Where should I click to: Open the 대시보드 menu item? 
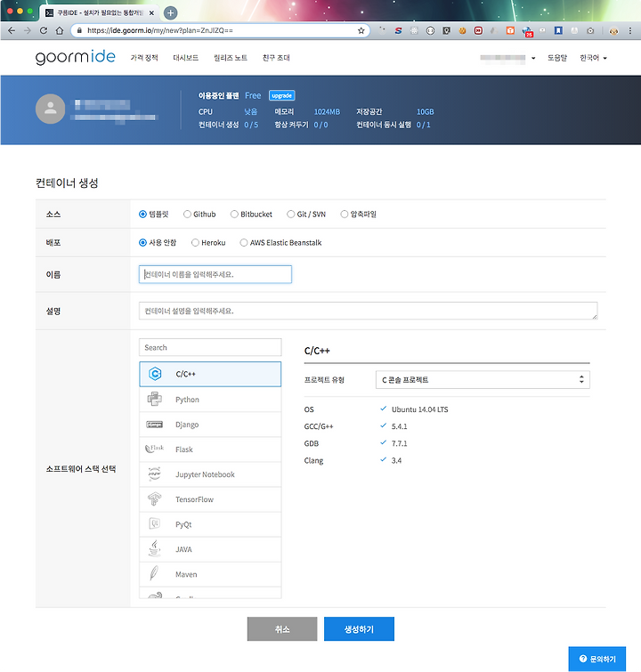point(186,58)
